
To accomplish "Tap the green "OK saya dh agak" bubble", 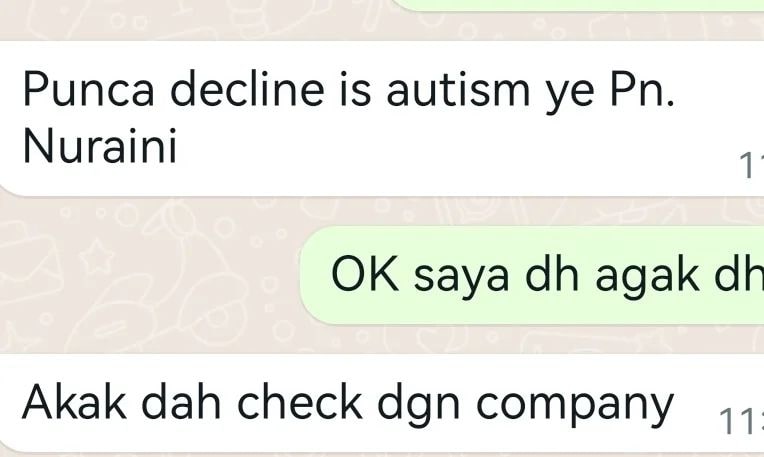I will (x=532, y=275).
